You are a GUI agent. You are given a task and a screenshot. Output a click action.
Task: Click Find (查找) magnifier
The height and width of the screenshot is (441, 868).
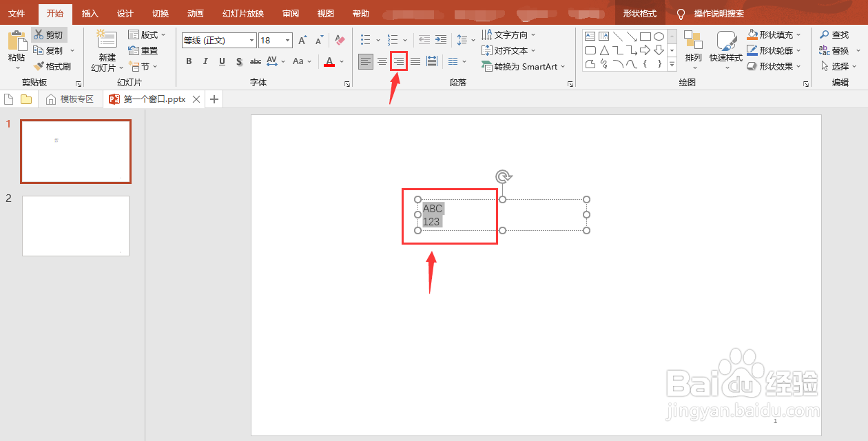point(834,34)
